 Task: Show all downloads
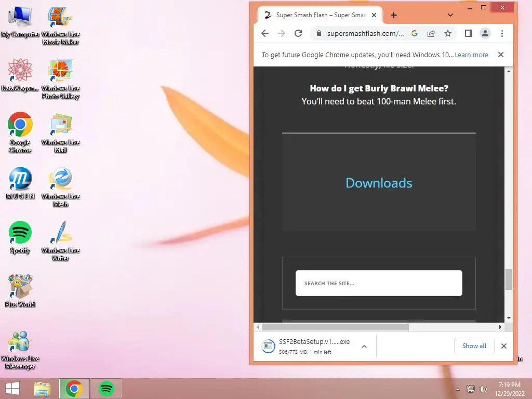click(474, 346)
